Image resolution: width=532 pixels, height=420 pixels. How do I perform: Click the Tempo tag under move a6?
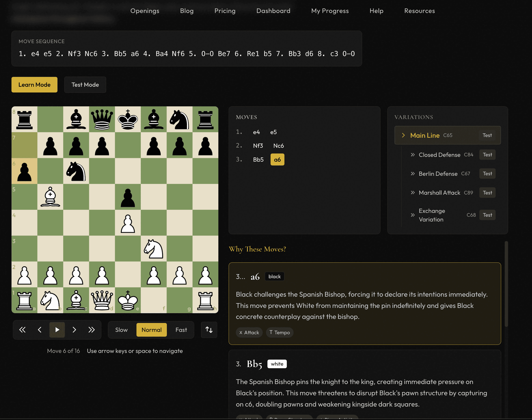click(280, 332)
